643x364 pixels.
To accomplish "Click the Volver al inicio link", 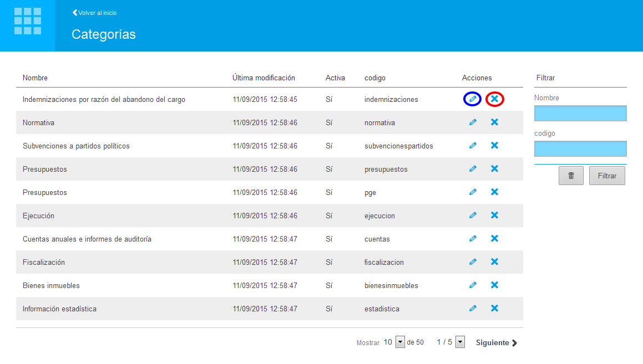I will click(94, 13).
